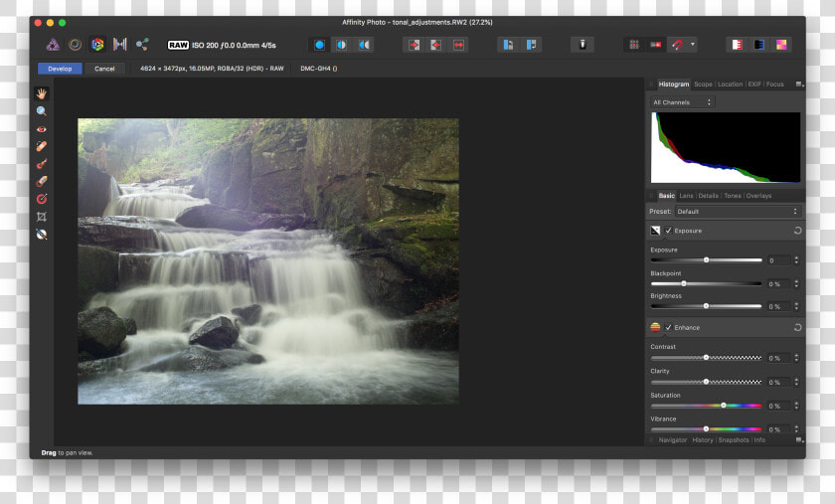Viewport: 835px width, 504px height.
Task: Open the Navigator tab
Action: coord(673,440)
